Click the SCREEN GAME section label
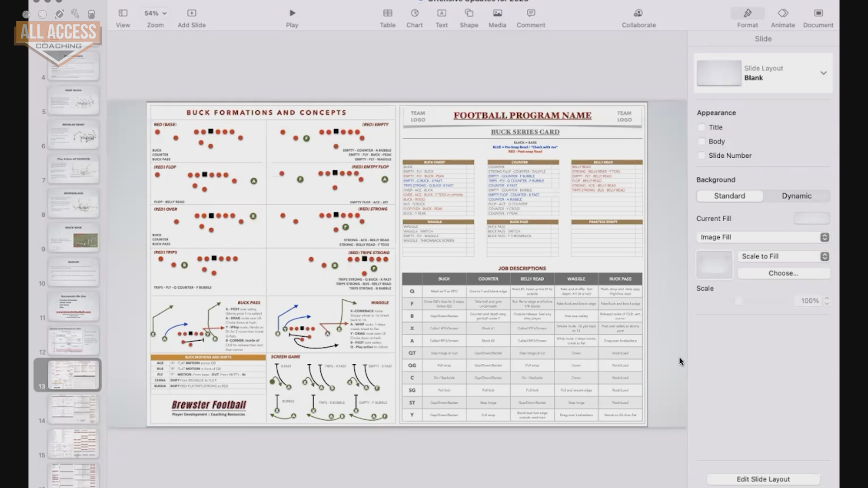 coord(285,357)
